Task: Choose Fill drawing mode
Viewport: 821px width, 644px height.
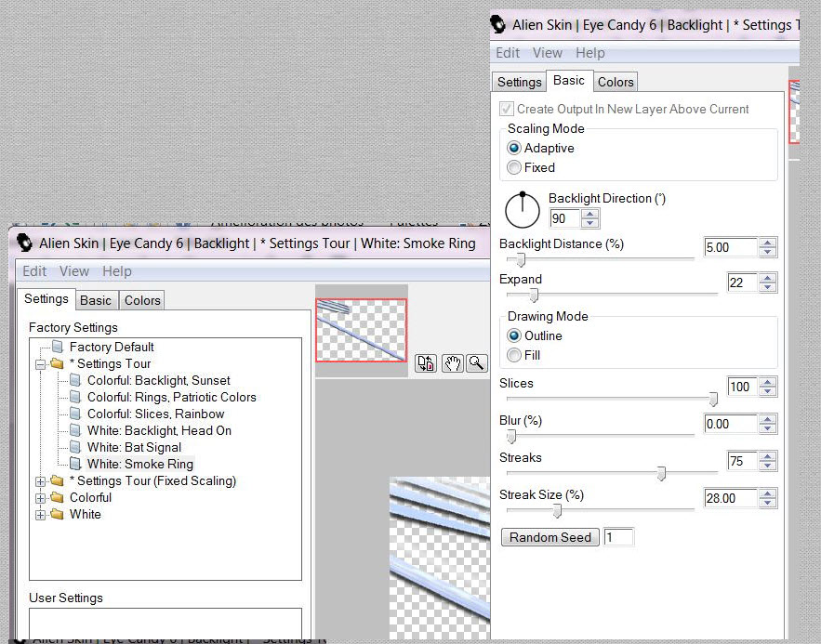Action: (x=514, y=355)
